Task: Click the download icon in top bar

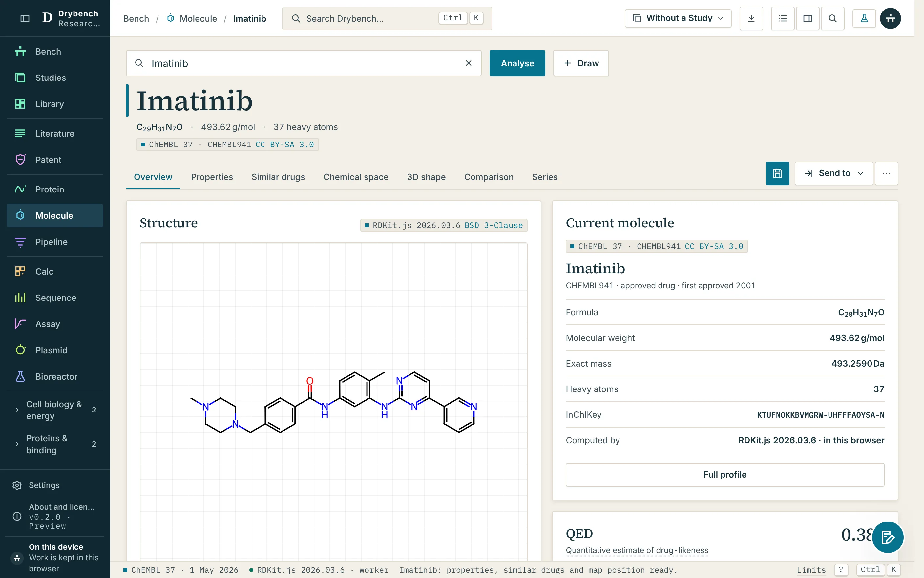Action: pyautogui.click(x=751, y=18)
